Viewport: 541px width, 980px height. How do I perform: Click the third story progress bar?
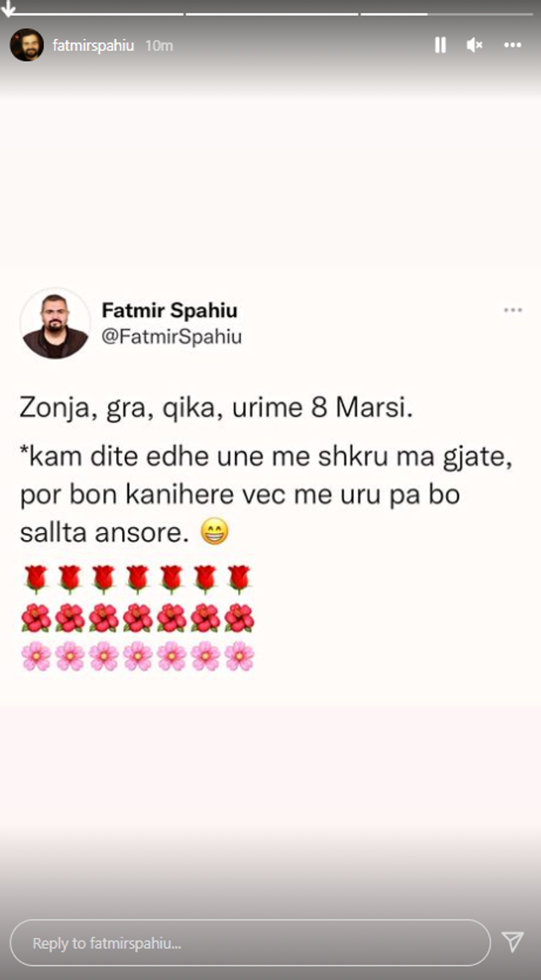click(447, 14)
